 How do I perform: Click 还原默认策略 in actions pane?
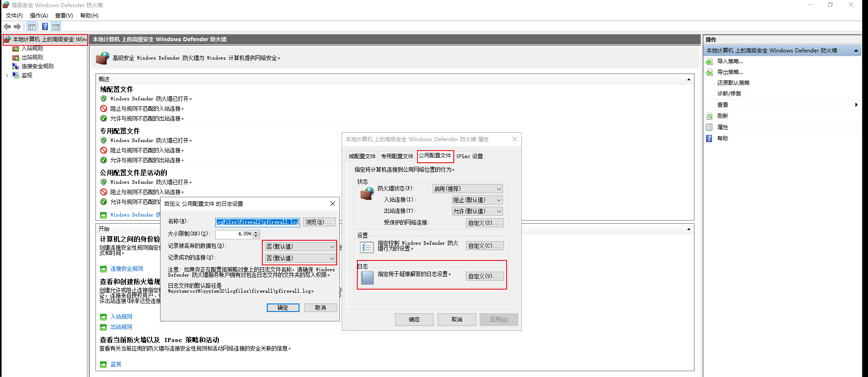pyautogui.click(x=733, y=83)
